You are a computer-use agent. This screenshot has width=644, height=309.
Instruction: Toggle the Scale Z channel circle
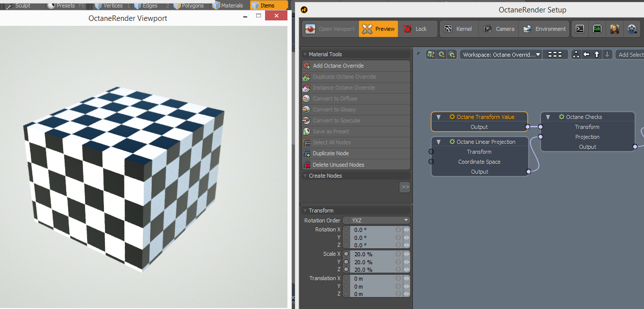(346, 270)
